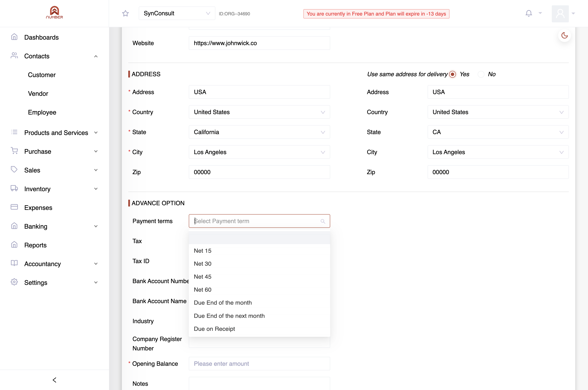Click the delivery Address USA field

coord(498,92)
